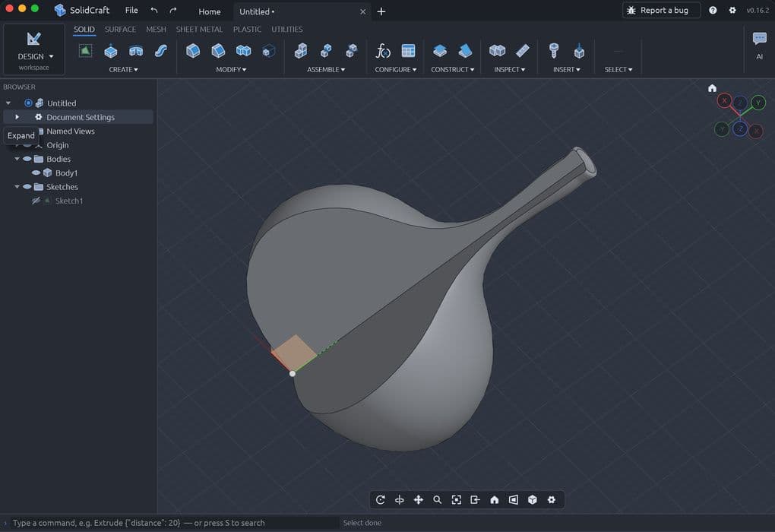The image size is (775, 532).
Task: Select the Measure ruler icon in Inspect
Action: point(523,50)
